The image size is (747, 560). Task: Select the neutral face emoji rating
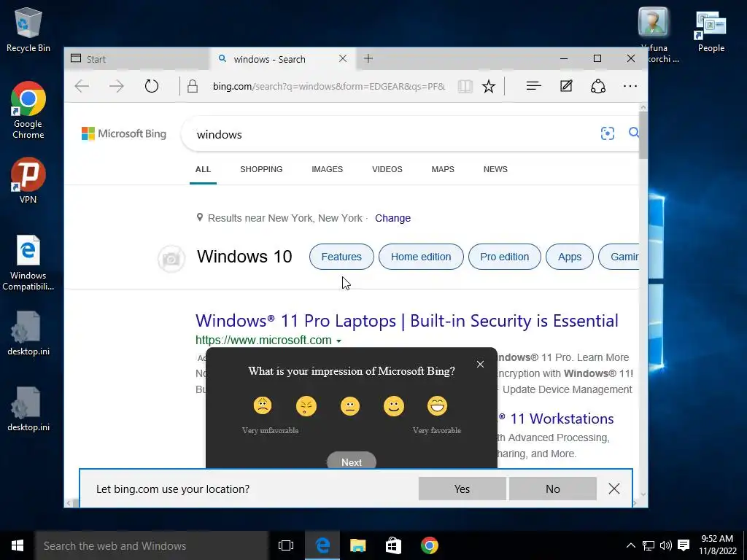[350, 406]
